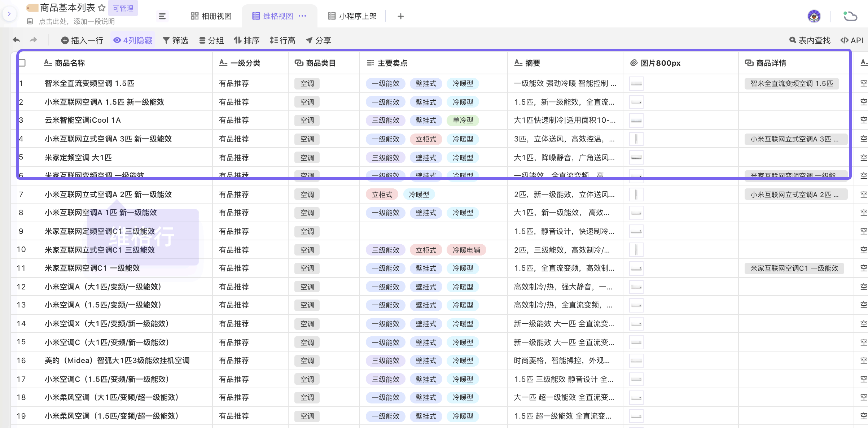Click the 摘要 column header
Viewport: 868px width, 428px height.
coord(565,63)
